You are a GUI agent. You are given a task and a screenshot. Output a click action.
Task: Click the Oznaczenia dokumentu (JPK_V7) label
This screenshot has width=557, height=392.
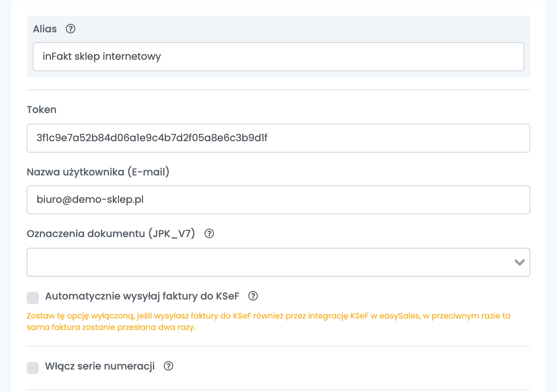point(111,234)
